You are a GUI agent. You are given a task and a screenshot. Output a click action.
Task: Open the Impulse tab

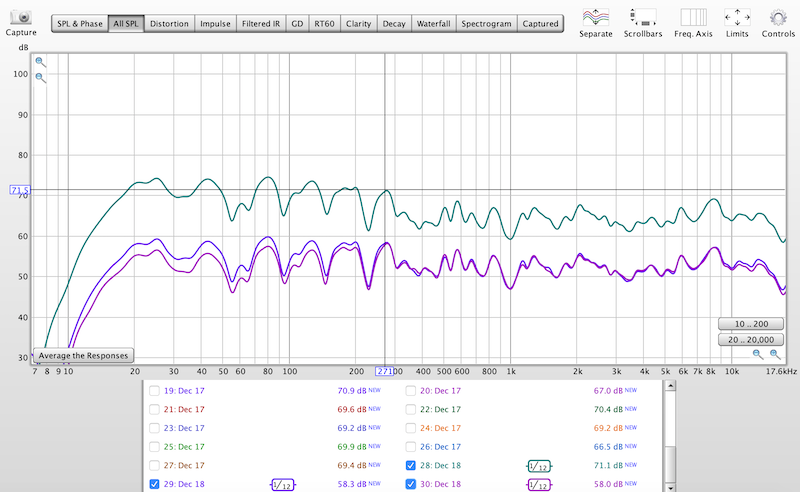215,23
